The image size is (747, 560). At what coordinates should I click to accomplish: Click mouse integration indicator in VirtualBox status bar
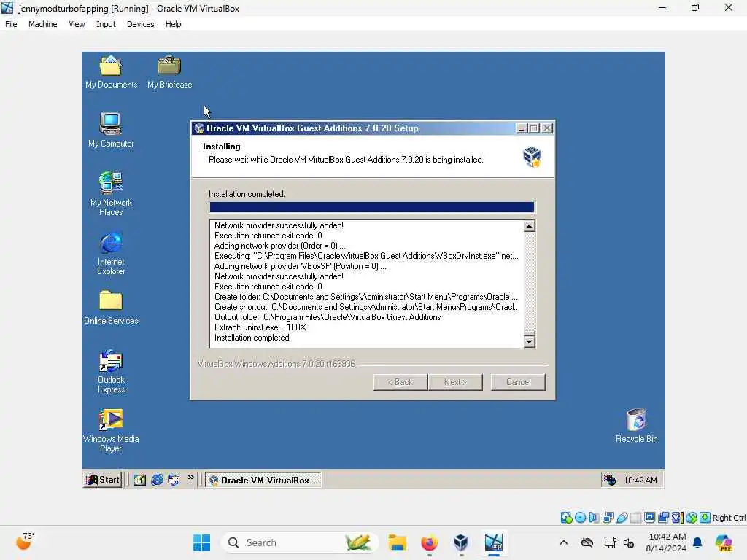click(x=692, y=518)
